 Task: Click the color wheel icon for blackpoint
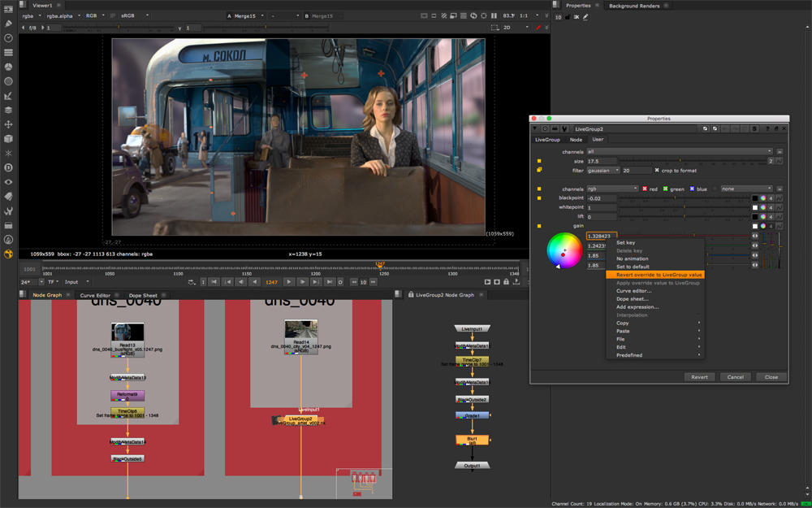click(763, 198)
